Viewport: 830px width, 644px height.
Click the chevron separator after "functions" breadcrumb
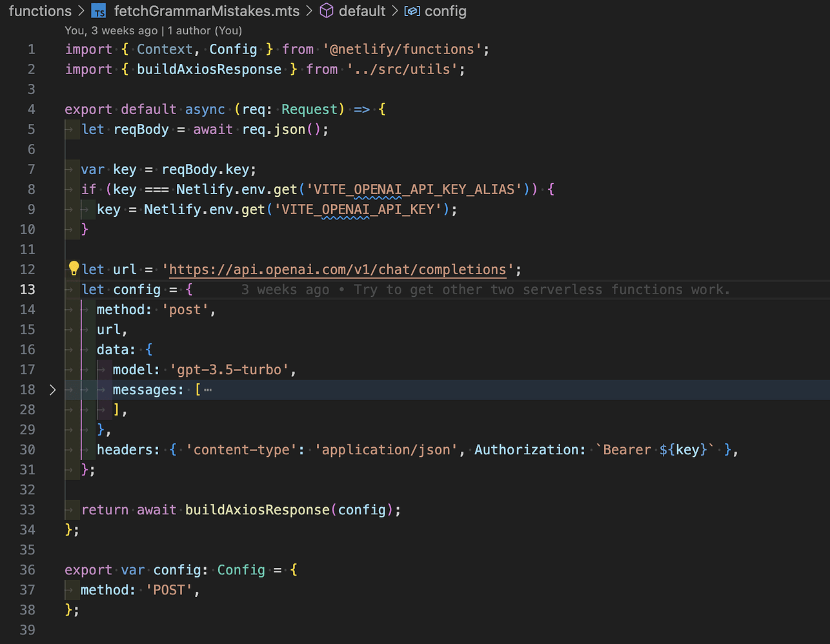click(81, 11)
